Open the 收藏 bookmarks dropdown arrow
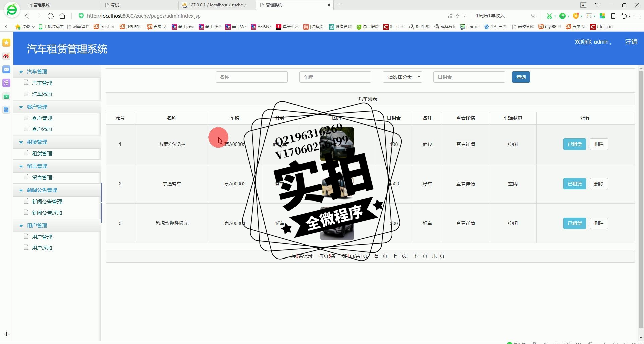644x344 pixels. tap(33, 27)
